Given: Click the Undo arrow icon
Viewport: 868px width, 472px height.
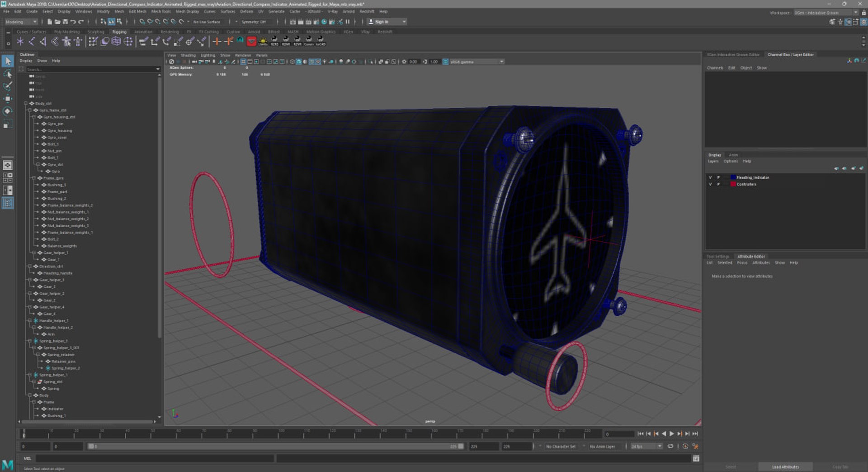Looking at the screenshot, I should [x=73, y=22].
